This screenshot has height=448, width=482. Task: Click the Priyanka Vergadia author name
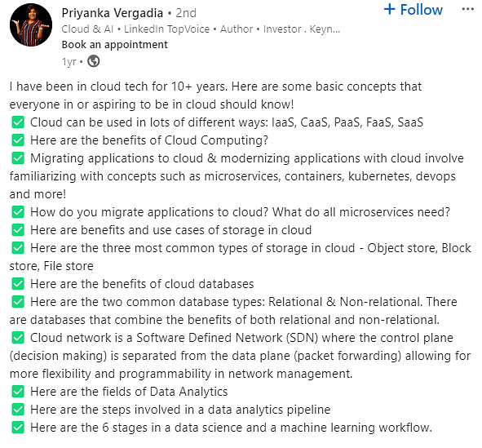tap(113, 13)
